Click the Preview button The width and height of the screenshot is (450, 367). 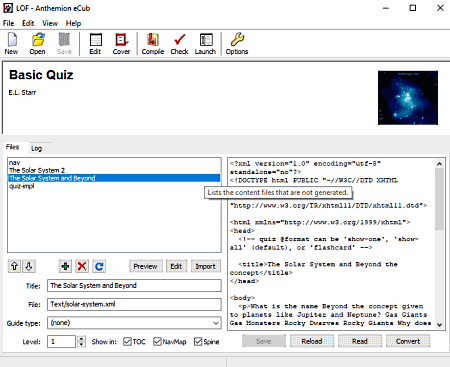[x=145, y=266]
